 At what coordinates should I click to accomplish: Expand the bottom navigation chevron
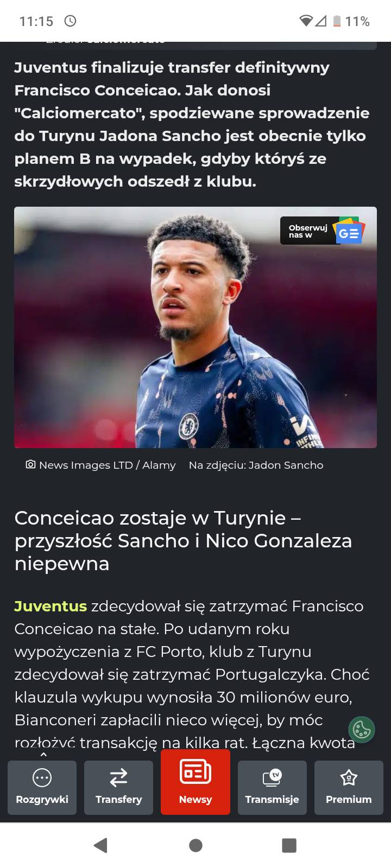point(43,755)
